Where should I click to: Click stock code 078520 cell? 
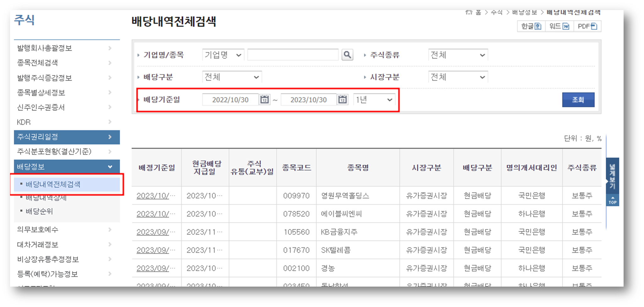point(296,214)
